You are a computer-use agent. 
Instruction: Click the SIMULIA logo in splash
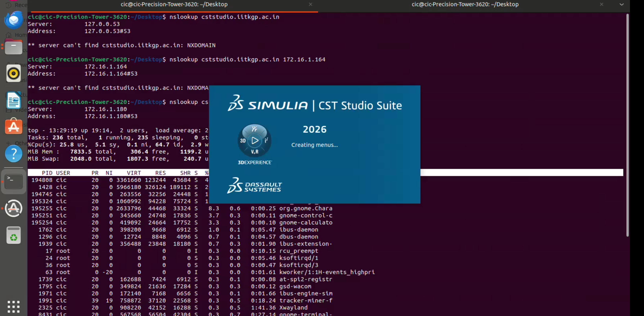click(x=268, y=103)
